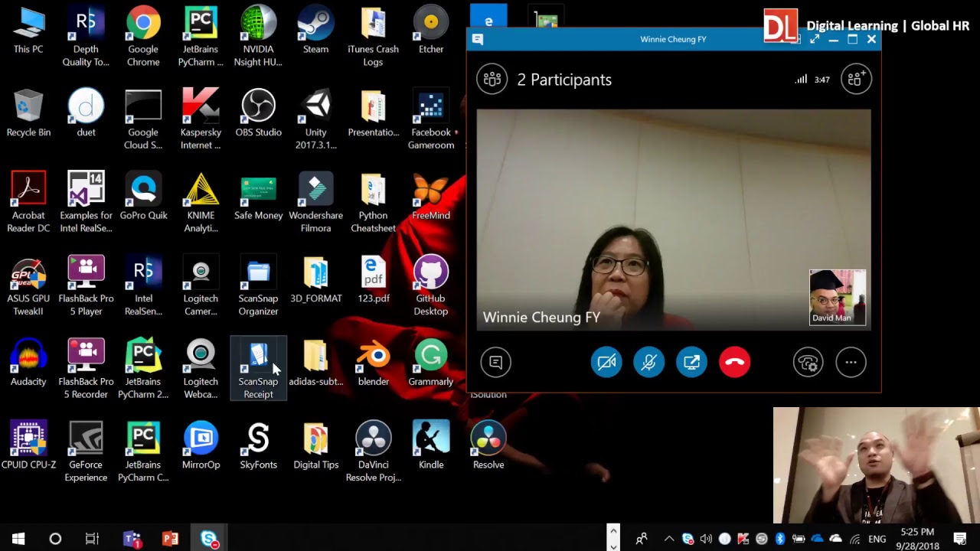Click the share content screen button
980x551 pixels.
click(x=691, y=362)
